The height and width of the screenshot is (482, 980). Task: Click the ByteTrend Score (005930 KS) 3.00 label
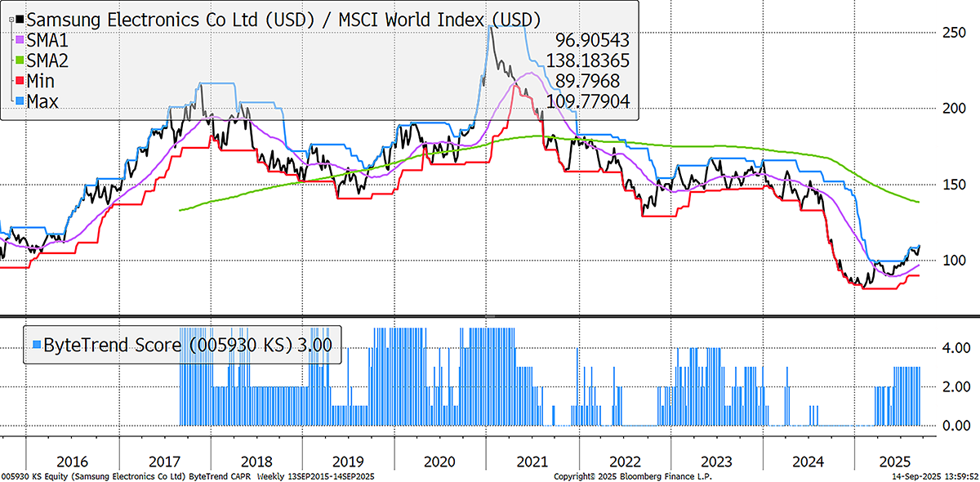point(189,345)
